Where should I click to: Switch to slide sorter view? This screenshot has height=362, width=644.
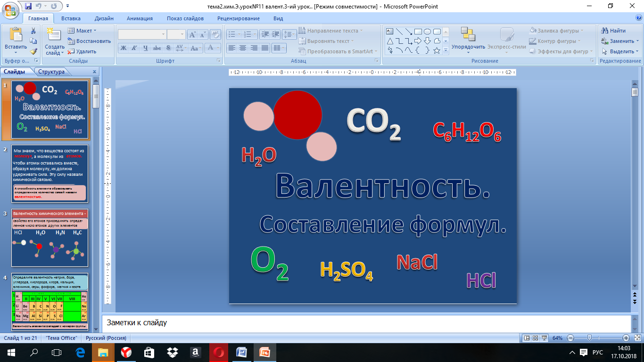coord(536,338)
